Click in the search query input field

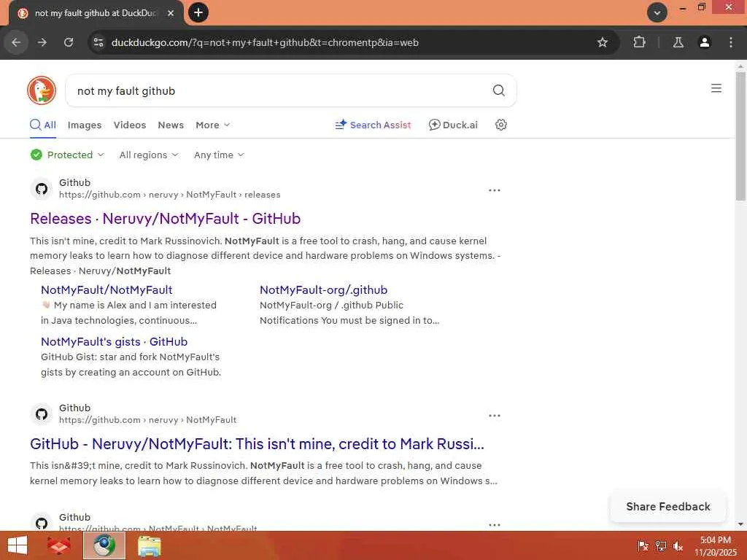[x=281, y=90]
